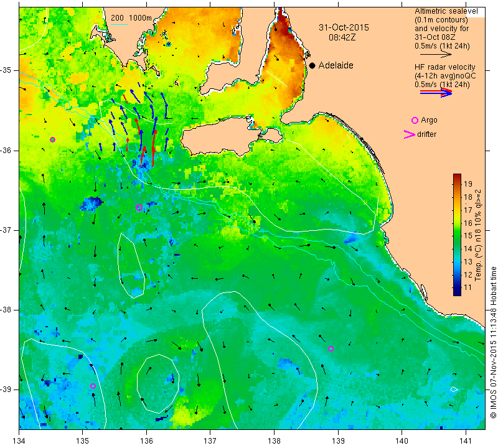Click the longitude axis label '136'
Image resolution: width=498 pixels, height=448 pixels.
coord(146,441)
